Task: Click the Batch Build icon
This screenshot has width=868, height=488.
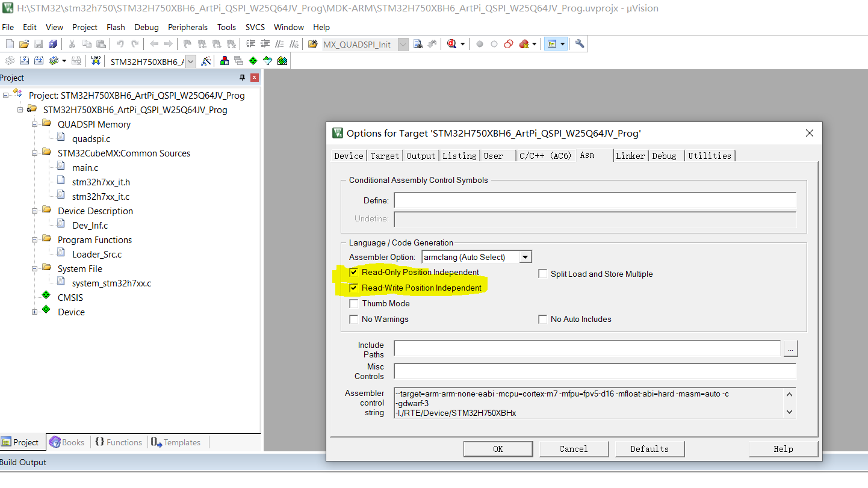Action: point(54,61)
